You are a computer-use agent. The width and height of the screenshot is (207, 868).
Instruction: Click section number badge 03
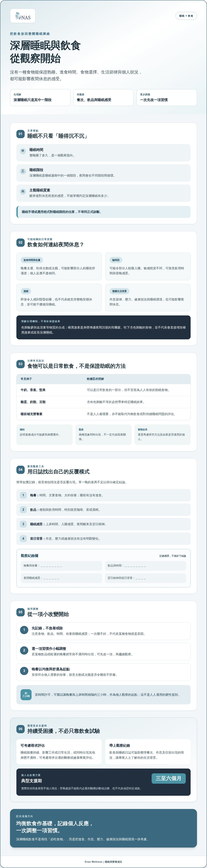[21, 364]
